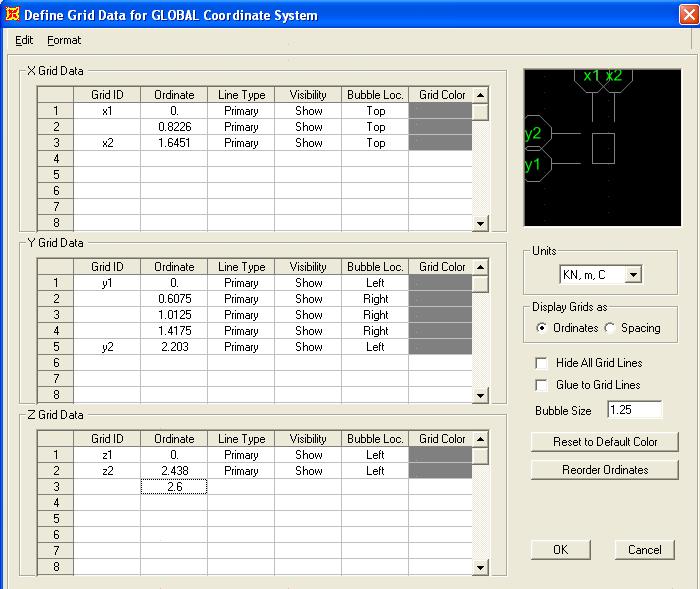Open the Format menu
The image size is (700, 589).
pyautogui.click(x=64, y=40)
